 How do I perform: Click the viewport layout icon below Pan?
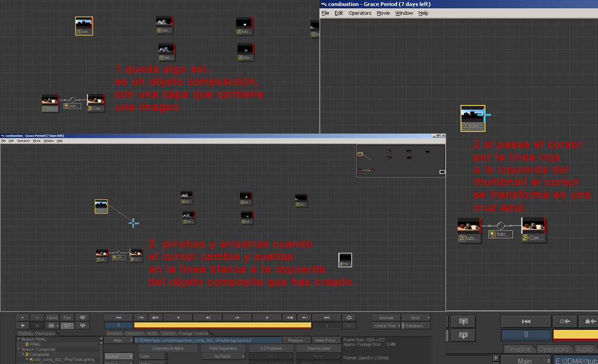[67, 325]
